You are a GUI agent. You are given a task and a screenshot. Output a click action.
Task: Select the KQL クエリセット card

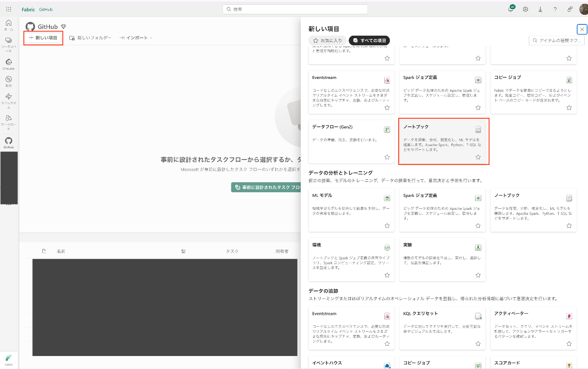(x=442, y=328)
